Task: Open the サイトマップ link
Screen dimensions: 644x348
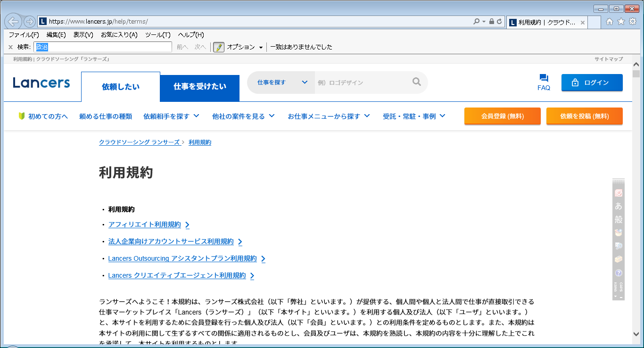Action: pos(609,59)
